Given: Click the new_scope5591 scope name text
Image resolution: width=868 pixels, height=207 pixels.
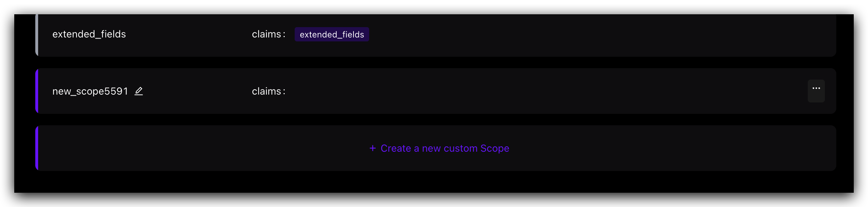Looking at the screenshot, I should 90,91.
